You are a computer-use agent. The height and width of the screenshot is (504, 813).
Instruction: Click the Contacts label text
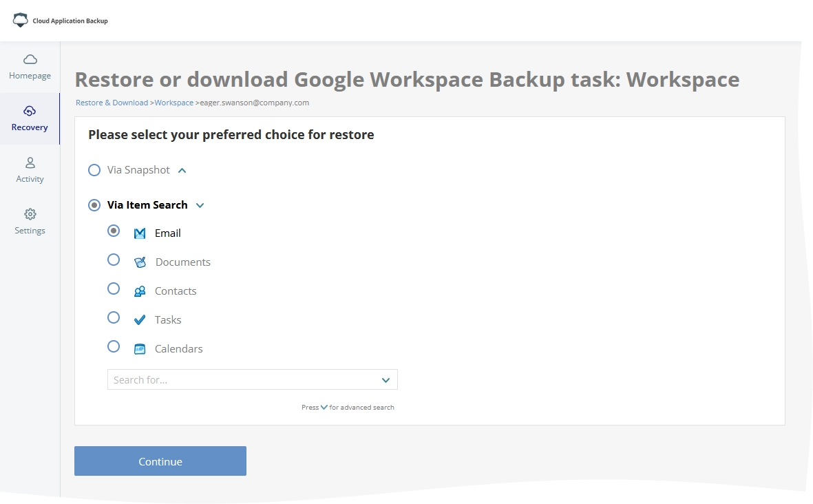click(176, 291)
